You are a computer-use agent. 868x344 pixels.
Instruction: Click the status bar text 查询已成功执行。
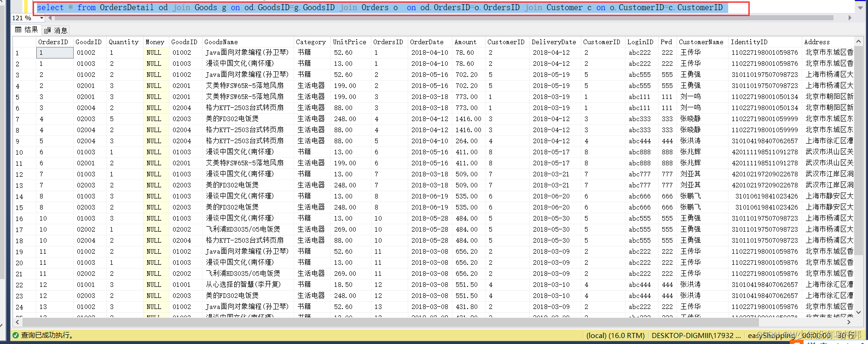pos(48,335)
